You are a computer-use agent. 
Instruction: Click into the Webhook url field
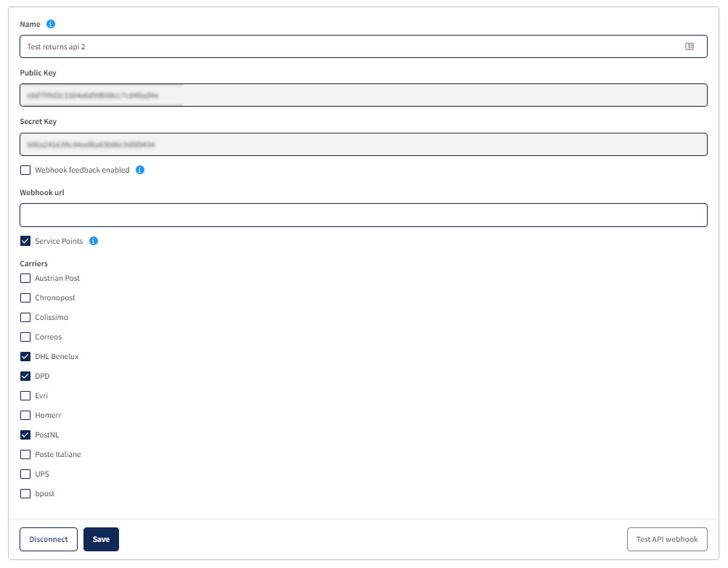[x=363, y=215]
